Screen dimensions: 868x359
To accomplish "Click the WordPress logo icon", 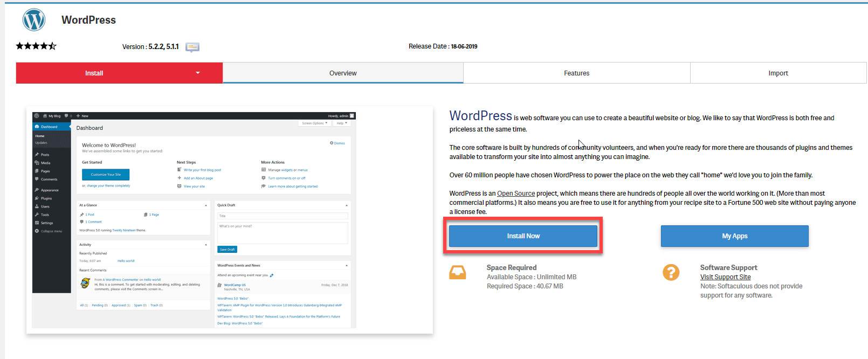I will pos(34,20).
